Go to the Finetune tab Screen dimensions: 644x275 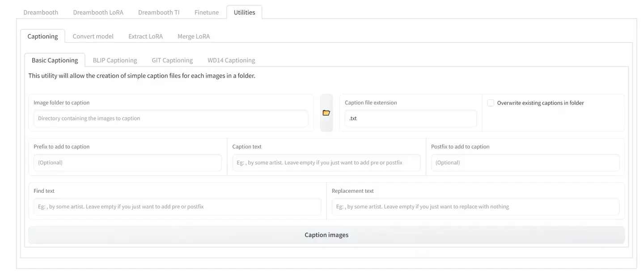[x=207, y=12]
